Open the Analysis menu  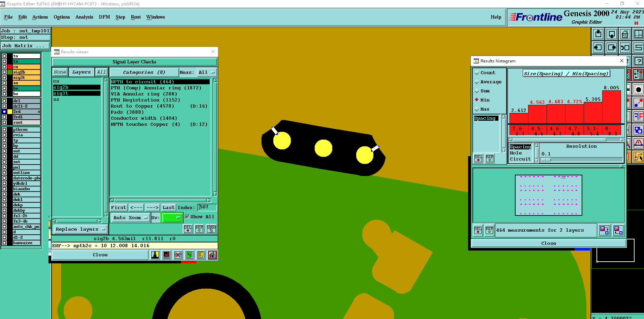[x=84, y=17]
